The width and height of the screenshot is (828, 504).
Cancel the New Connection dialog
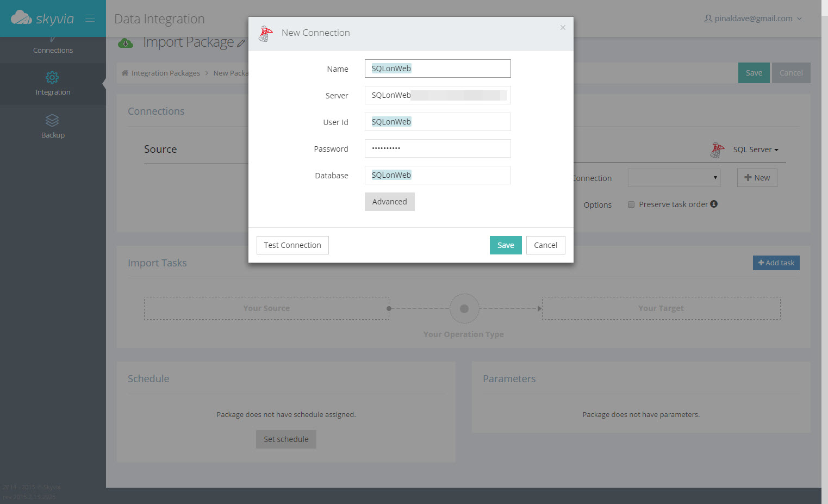(x=546, y=245)
